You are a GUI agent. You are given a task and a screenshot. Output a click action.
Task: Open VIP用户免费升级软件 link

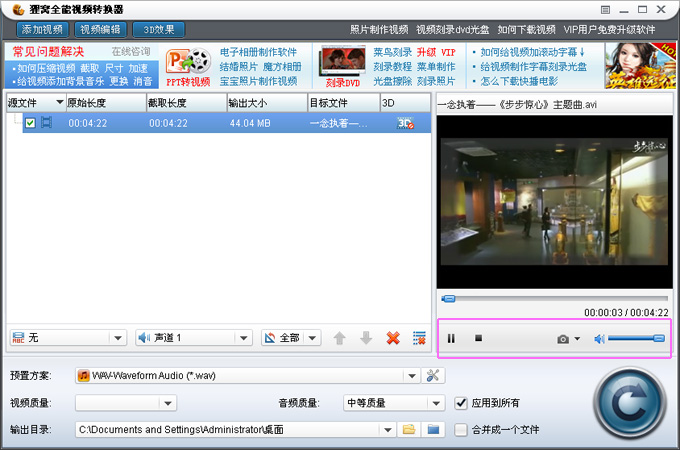click(x=609, y=29)
